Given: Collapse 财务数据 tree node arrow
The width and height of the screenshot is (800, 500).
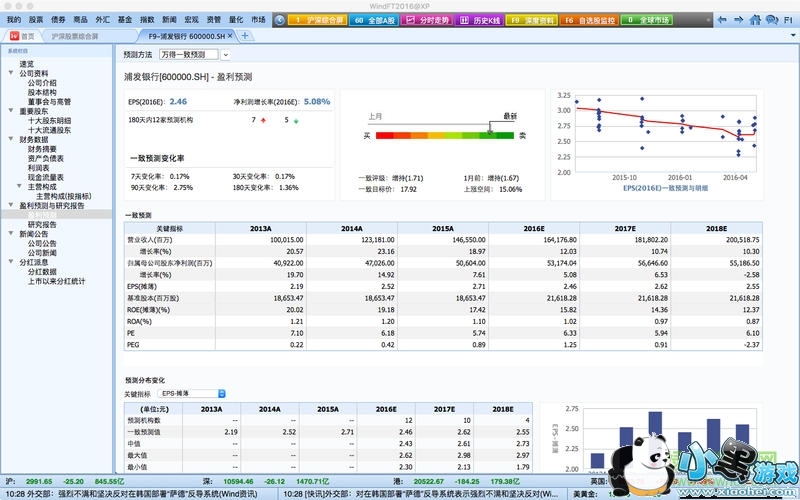Looking at the screenshot, I should coord(11,139).
